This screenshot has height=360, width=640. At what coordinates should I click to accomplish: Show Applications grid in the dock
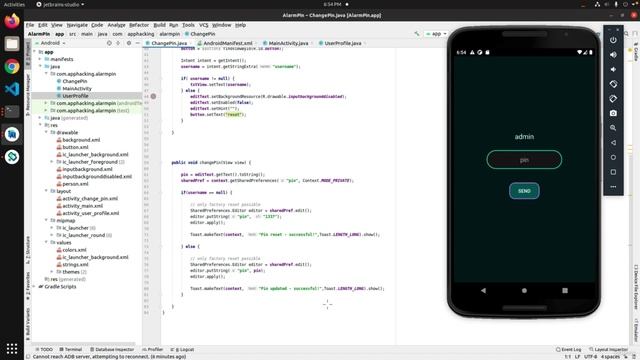click(12, 349)
